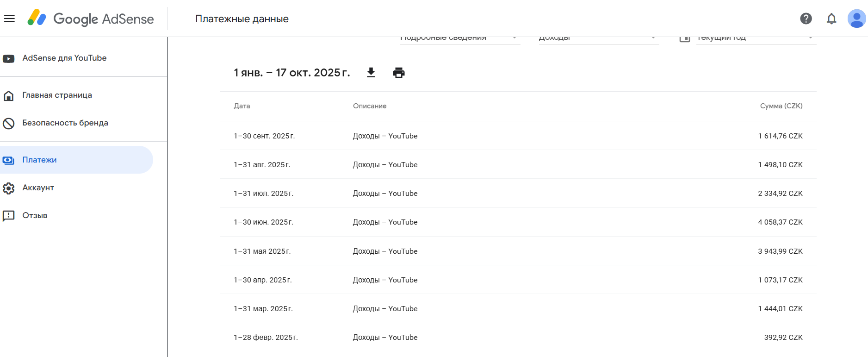Screen dimensions: 868x357
Task: Select the 1–30 апр. 2025 г. date cell
Action: coord(263,280)
